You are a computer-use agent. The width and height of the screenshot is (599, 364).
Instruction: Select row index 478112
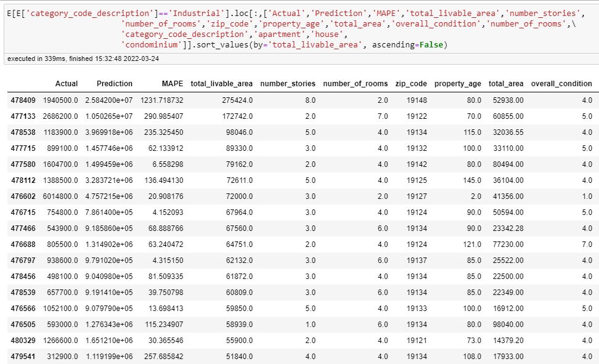pos(23,180)
